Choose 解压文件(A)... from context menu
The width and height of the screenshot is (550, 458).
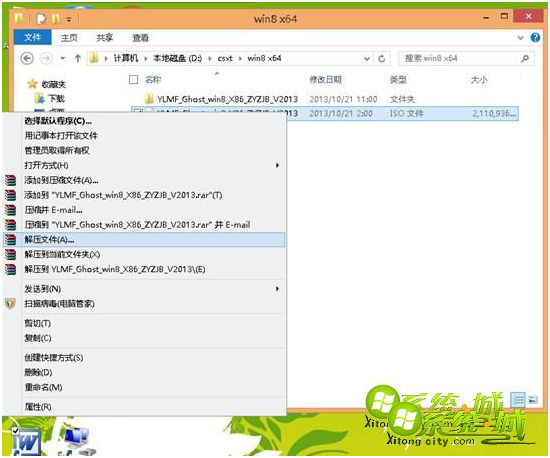tap(144, 240)
